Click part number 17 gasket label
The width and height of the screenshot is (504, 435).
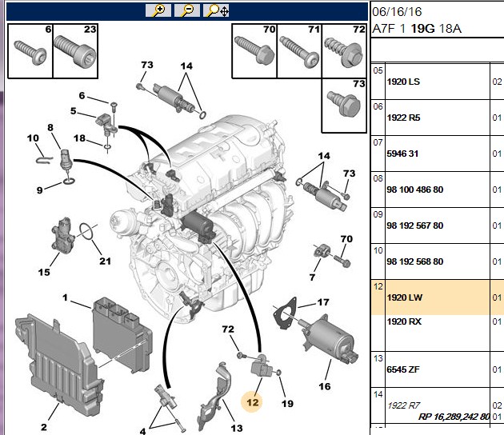(323, 302)
